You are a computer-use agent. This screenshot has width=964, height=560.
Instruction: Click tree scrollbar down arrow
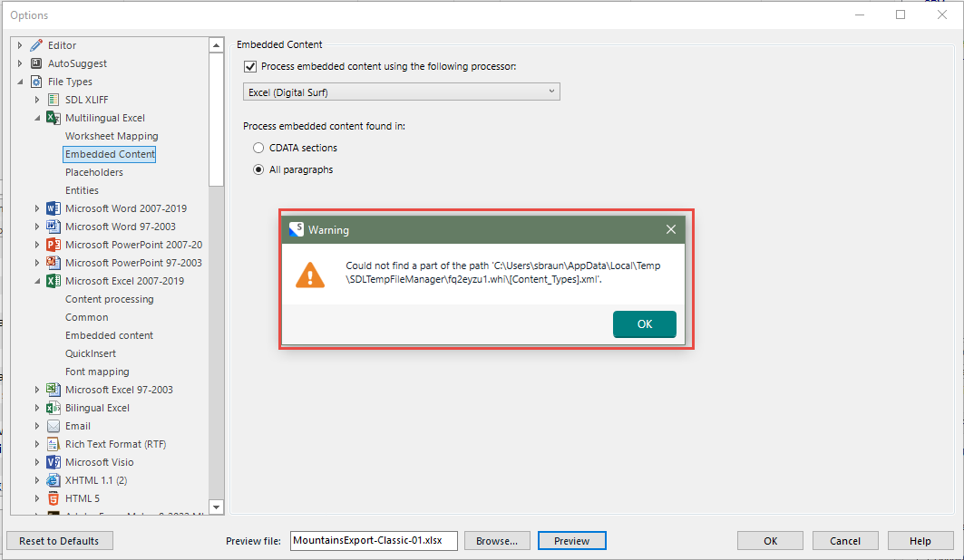[x=216, y=507]
